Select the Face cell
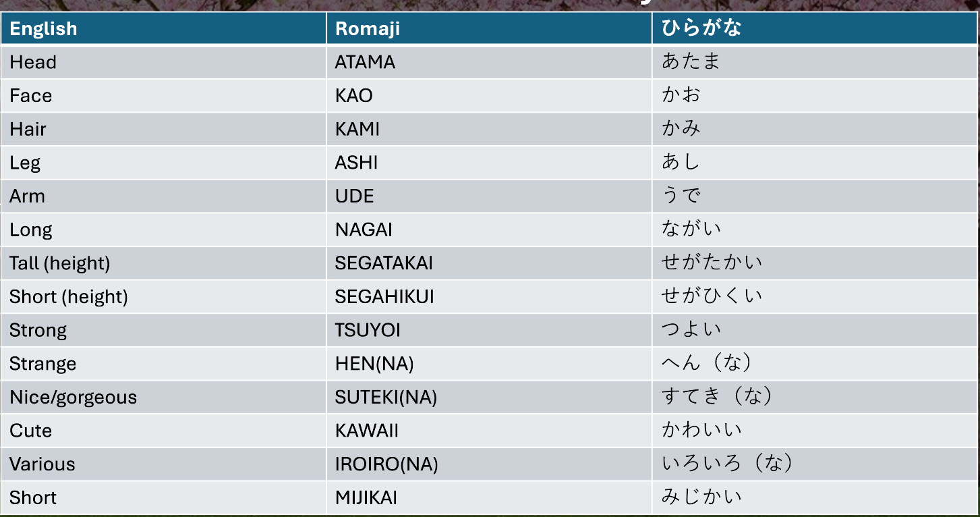The image size is (980, 517). [31, 96]
